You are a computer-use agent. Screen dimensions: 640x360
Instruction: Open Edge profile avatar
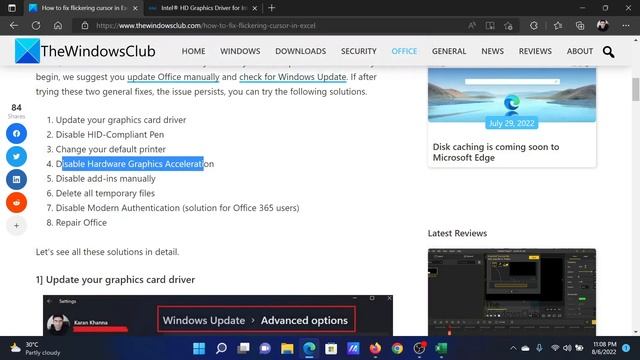coord(602,26)
